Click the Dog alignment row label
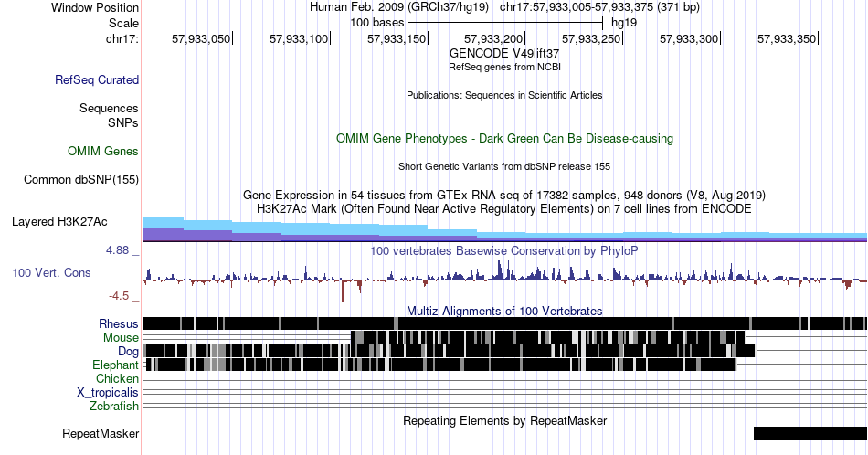 point(128,352)
